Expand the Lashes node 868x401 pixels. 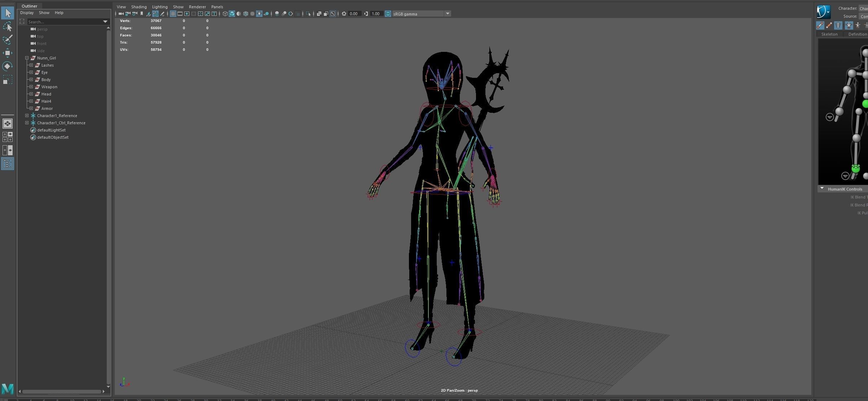31,65
